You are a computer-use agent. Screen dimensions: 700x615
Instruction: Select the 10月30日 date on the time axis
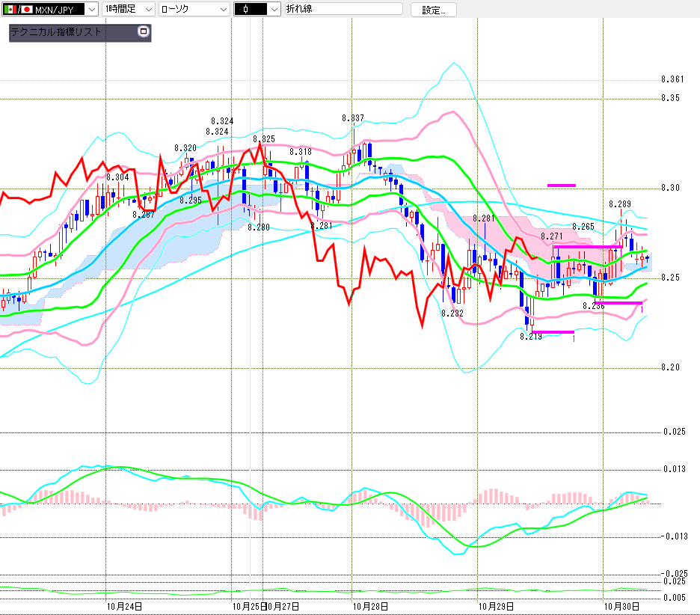pyautogui.click(x=621, y=606)
